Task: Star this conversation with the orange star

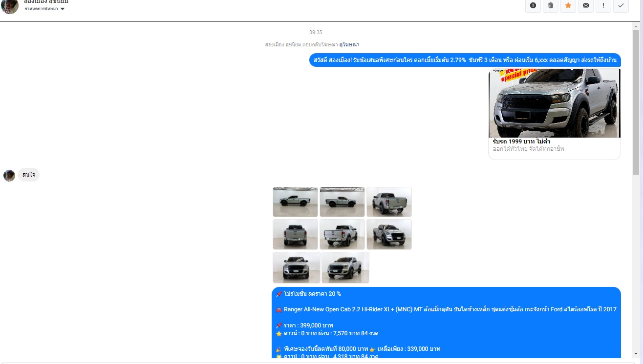Action: click(x=568, y=5)
